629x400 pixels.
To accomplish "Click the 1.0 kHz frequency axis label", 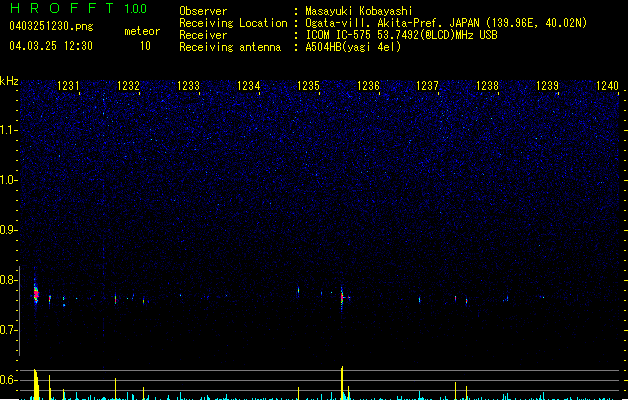I will click(x=9, y=180).
